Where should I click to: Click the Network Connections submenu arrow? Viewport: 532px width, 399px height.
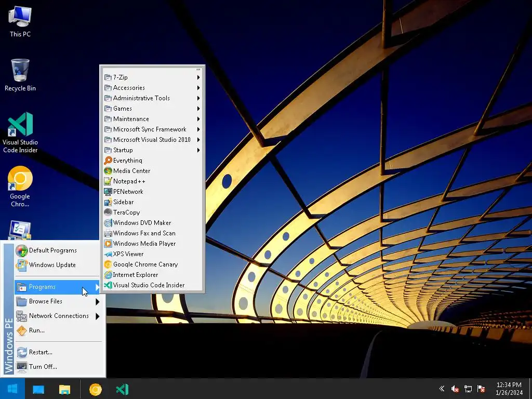tap(97, 316)
